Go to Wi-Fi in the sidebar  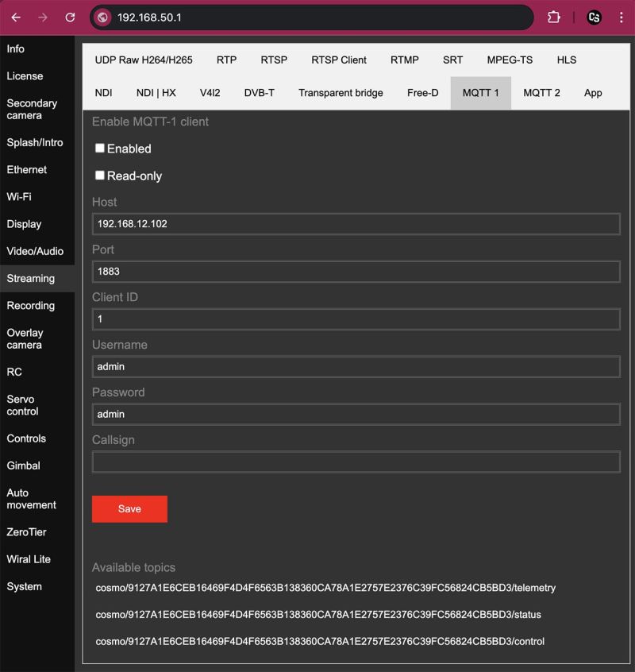[x=19, y=197]
